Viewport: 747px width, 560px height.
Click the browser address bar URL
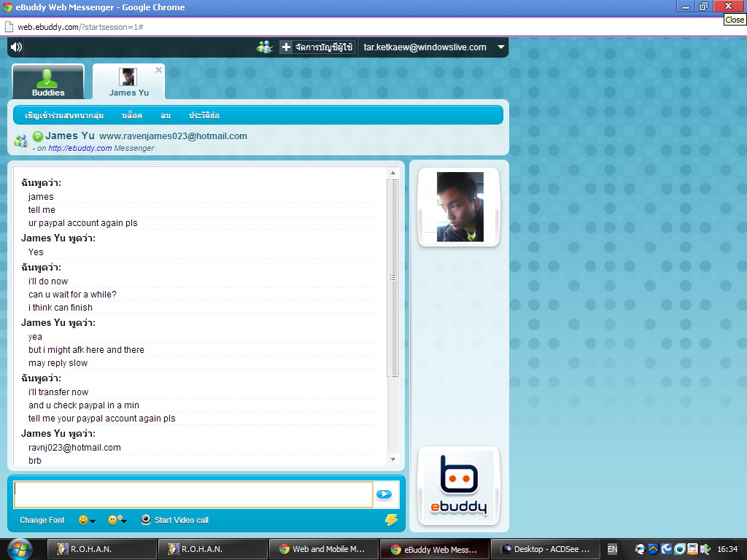click(x=80, y=27)
